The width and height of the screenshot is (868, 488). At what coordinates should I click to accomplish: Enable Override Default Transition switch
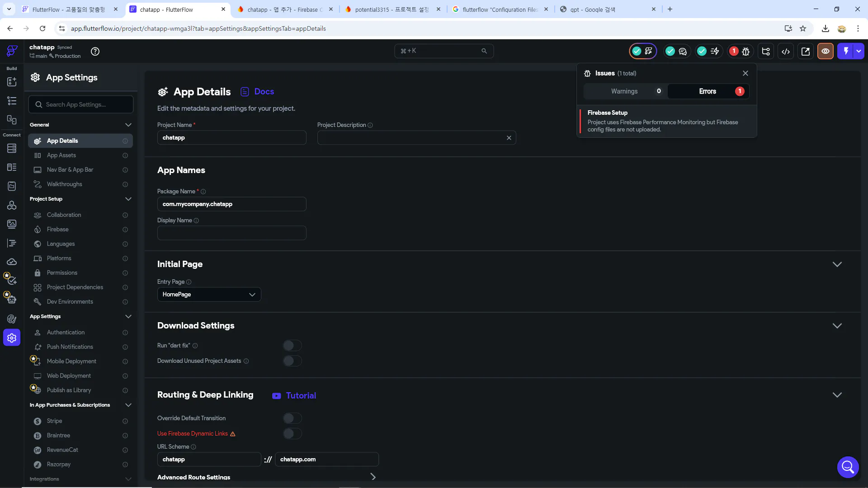(292, 418)
